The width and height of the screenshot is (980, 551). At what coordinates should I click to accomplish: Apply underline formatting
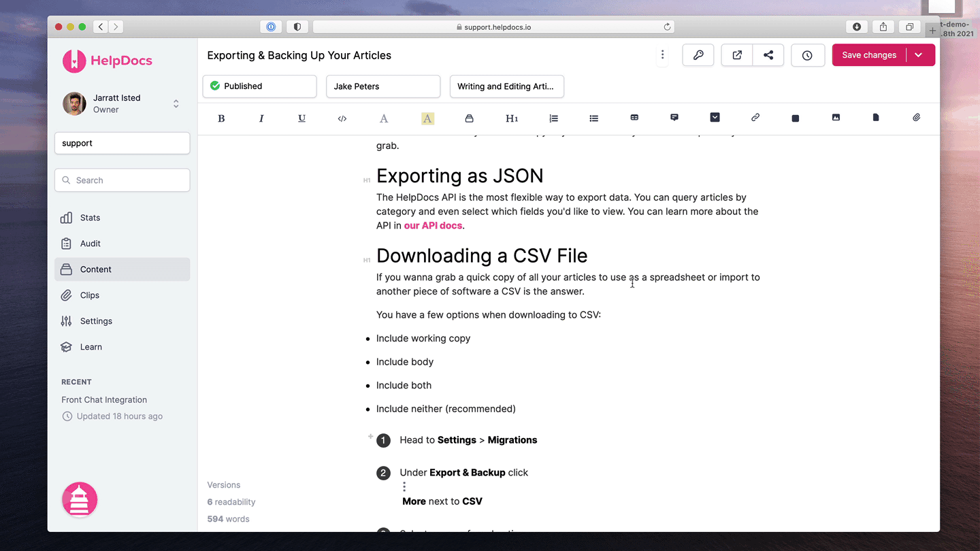pyautogui.click(x=301, y=118)
